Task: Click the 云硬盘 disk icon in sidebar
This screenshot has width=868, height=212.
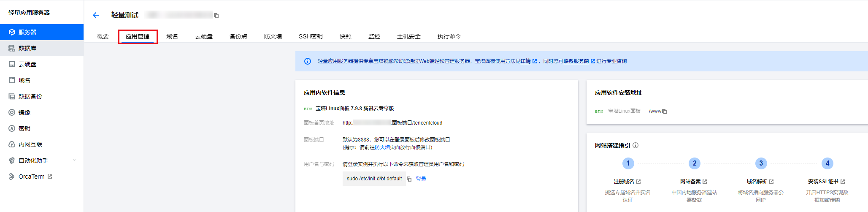Action: (x=12, y=64)
